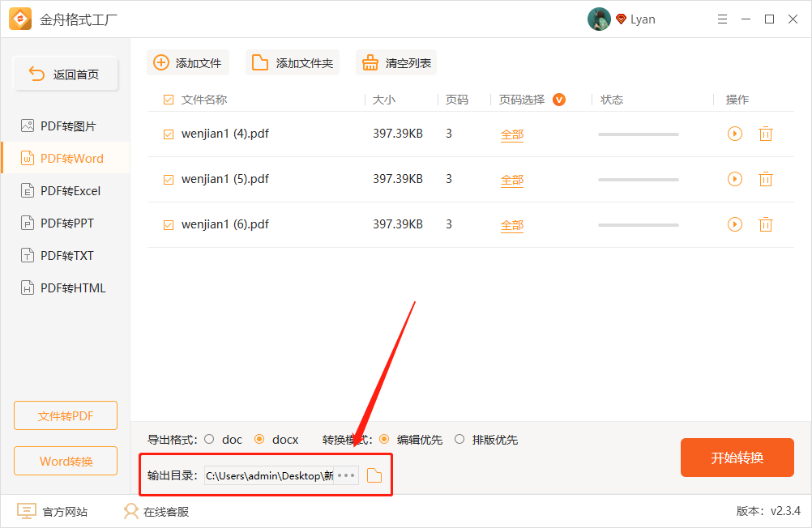Click the 版本: v2.3.4 version label
The height and width of the screenshot is (528, 812).
pyautogui.click(x=768, y=511)
